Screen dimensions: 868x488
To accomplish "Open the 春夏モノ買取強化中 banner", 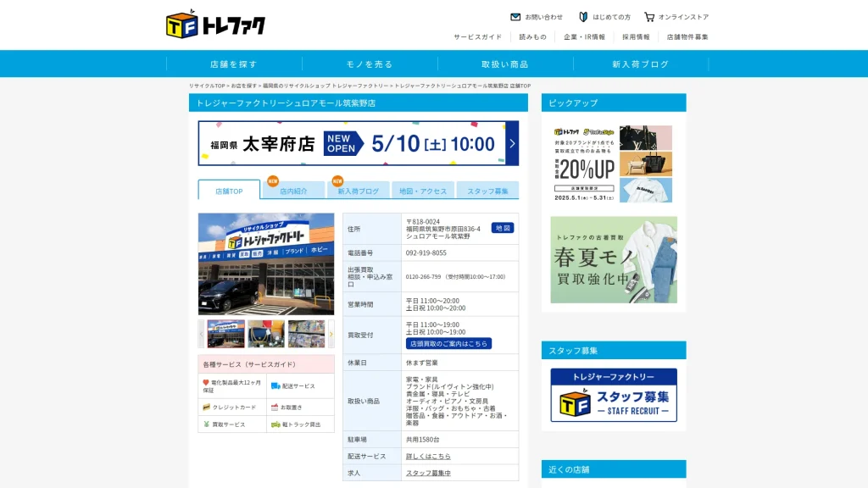I will [614, 259].
